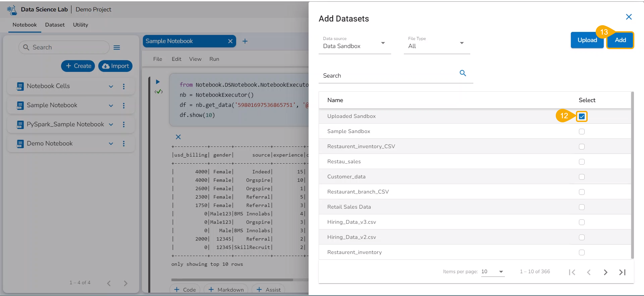
Task: Add a new notebook tab with plus icon
Action: 245,41
